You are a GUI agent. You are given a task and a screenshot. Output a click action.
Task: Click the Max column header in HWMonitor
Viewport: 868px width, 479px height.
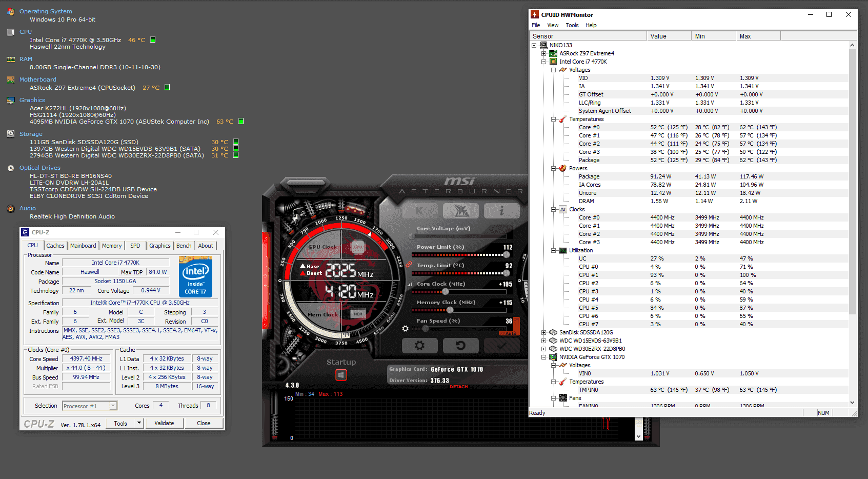(758, 36)
